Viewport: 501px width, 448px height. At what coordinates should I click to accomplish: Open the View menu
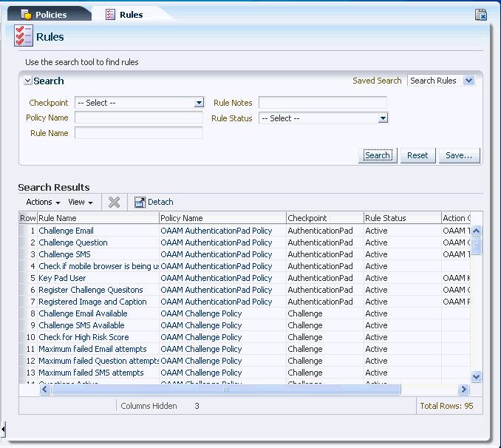tap(80, 202)
